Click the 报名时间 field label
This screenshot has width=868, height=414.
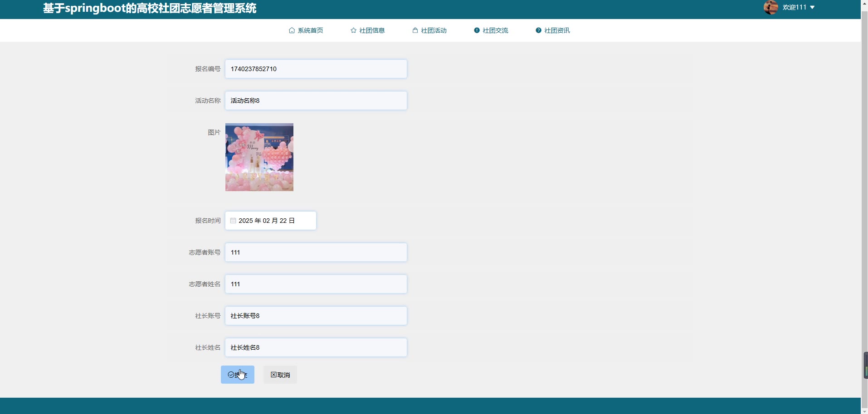coord(208,221)
